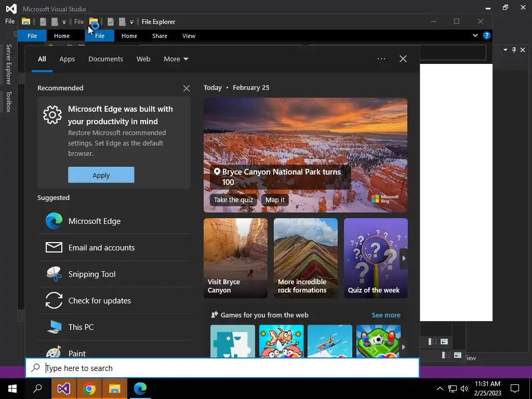This screenshot has height=399, width=532.
Task: Open File Explorer from taskbar
Action: click(115, 389)
